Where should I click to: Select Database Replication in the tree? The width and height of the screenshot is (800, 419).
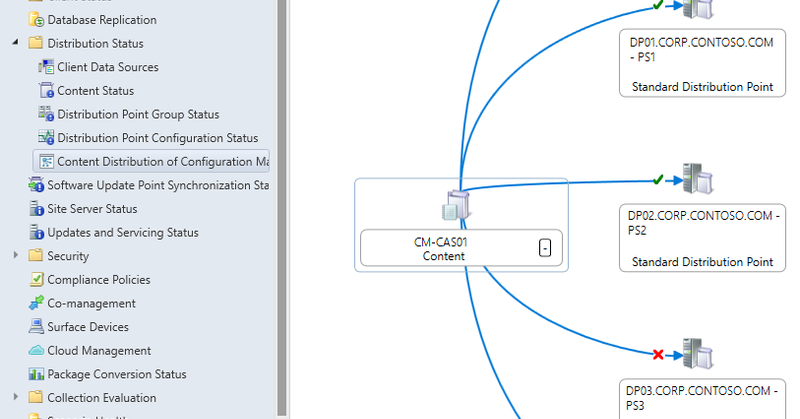coord(102,20)
